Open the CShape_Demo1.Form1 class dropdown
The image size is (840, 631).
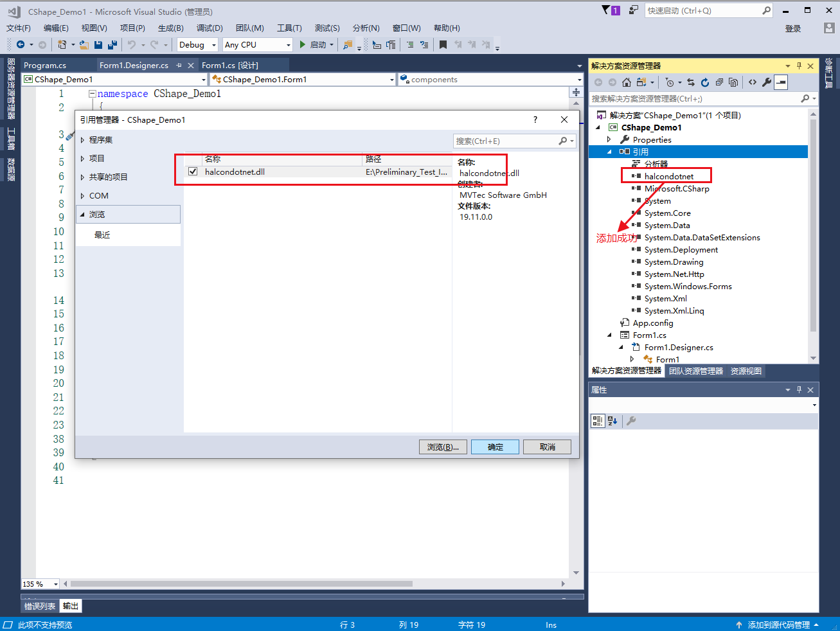(x=392, y=80)
